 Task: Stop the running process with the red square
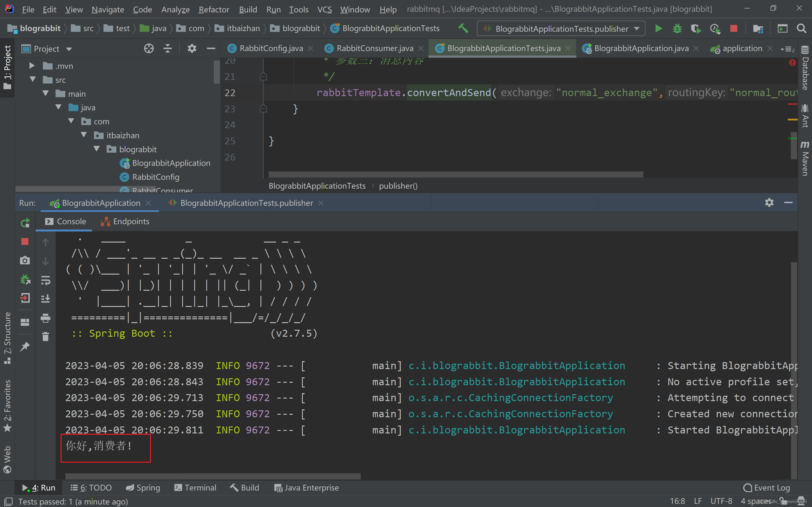click(734, 29)
